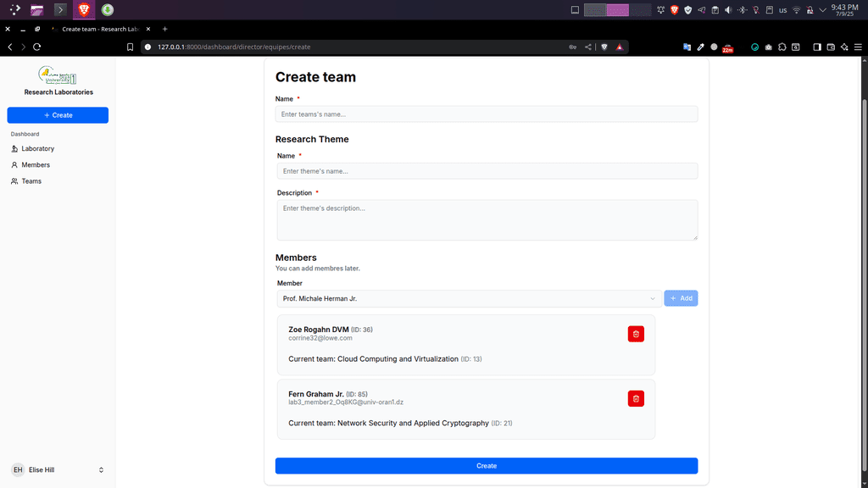Click Network Security and Applied Cryptography text
Screen dimensions: 868x488
(413, 424)
